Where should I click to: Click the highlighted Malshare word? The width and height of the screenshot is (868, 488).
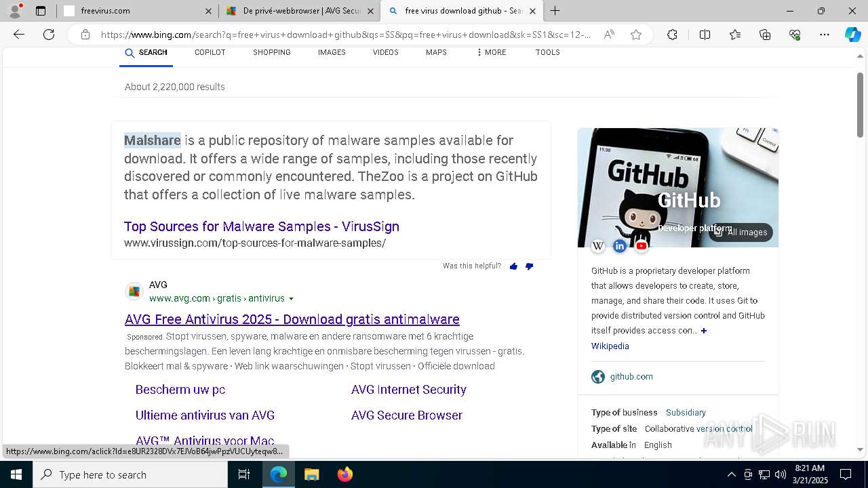coord(153,140)
